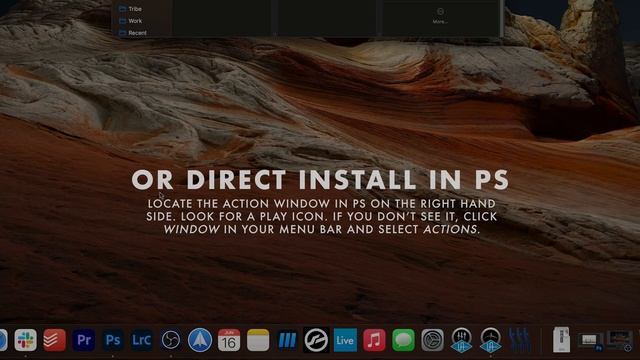Open the Music app in the dock
640x360 pixels.
tap(374, 340)
